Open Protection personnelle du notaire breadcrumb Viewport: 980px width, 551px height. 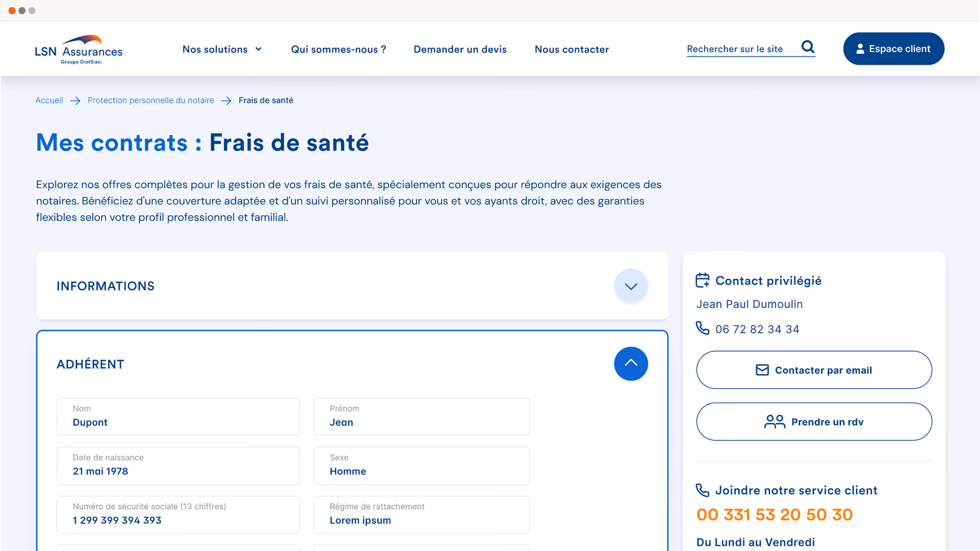(151, 100)
